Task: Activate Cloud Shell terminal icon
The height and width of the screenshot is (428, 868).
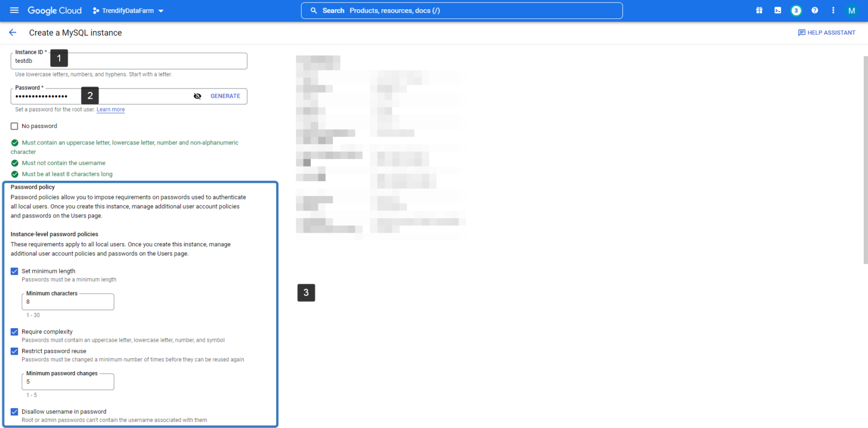Action: (x=778, y=10)
